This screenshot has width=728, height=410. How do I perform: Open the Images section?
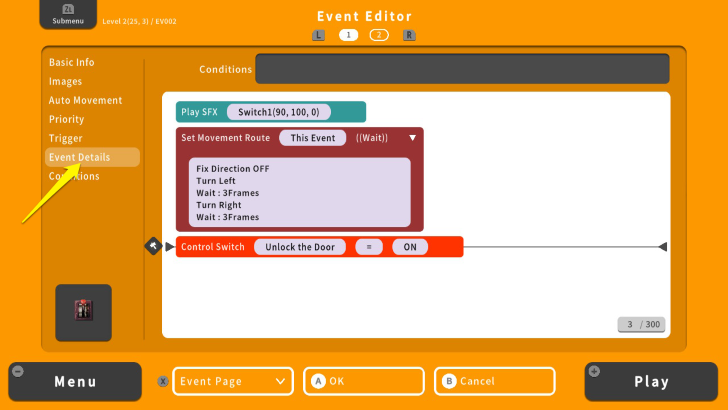pyautogui.click(x=65, y=81)
